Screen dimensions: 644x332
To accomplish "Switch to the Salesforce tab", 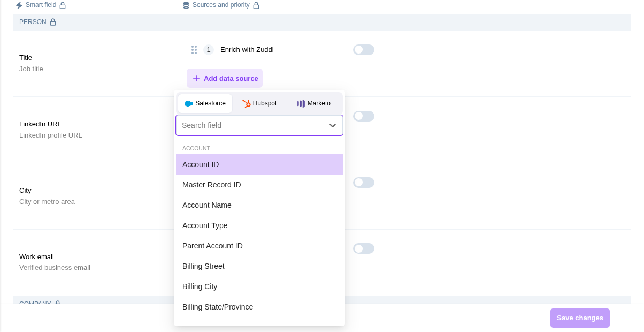I will pos(205,103).
